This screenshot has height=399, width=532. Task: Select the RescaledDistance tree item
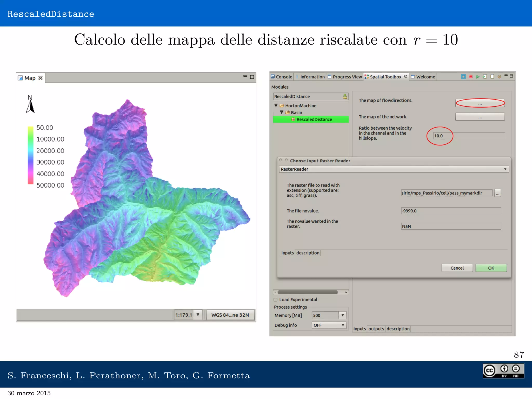coord(311,119)
